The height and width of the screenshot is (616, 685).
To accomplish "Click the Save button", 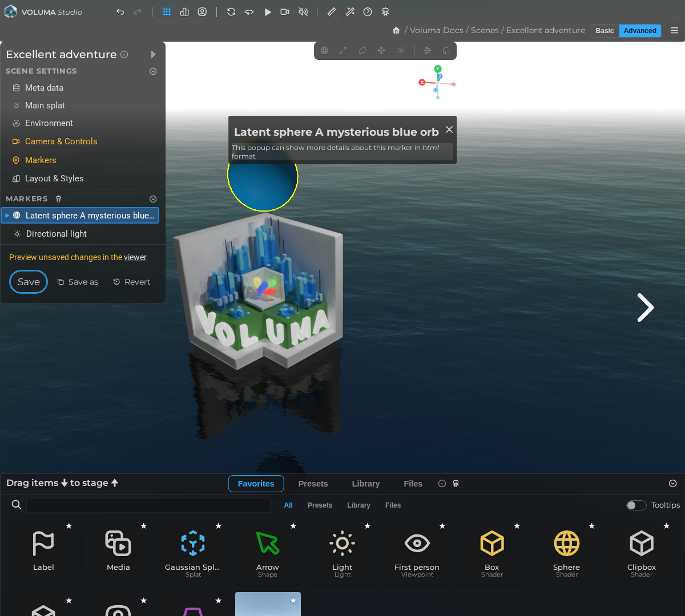I will [29, 282].
